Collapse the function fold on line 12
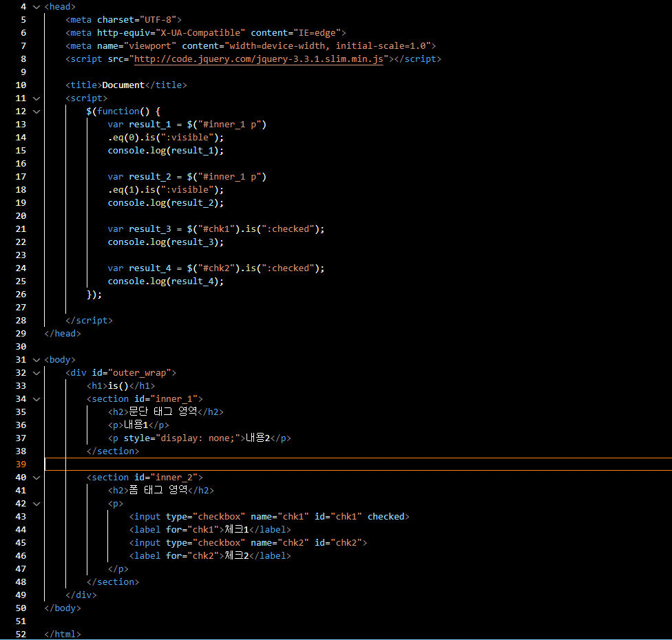Image resolution: width=672 pixels, height=640 pixels. click(x=36, y=111)
